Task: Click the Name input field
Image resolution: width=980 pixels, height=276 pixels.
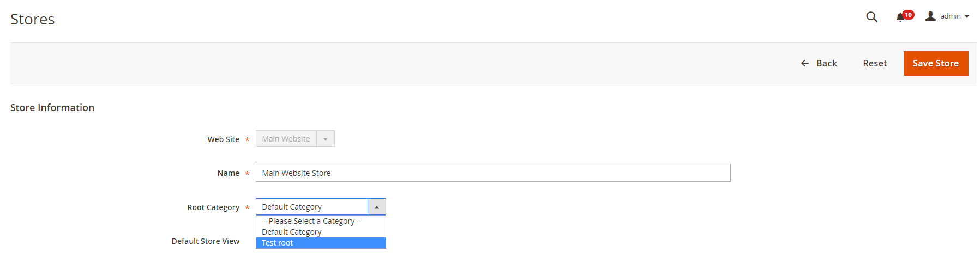Action: pos(493,173)
